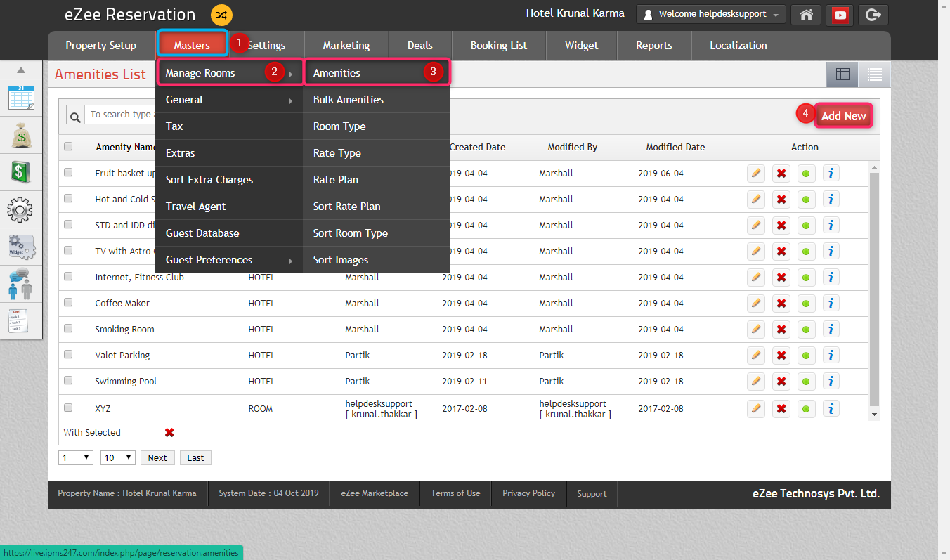Open the task list icon in sidebar
This screenshot has width=950, height=560.
click(x=19, y=321)
